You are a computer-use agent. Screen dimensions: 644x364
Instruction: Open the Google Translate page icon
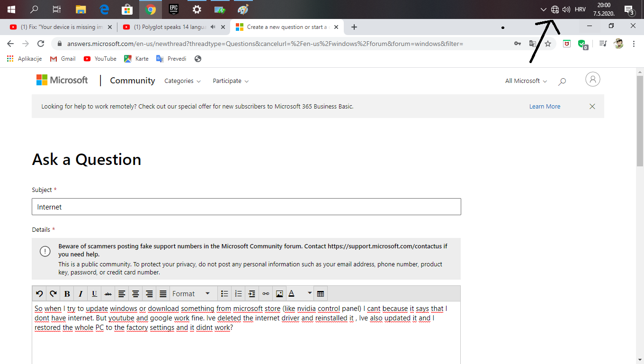coord(533,44)
